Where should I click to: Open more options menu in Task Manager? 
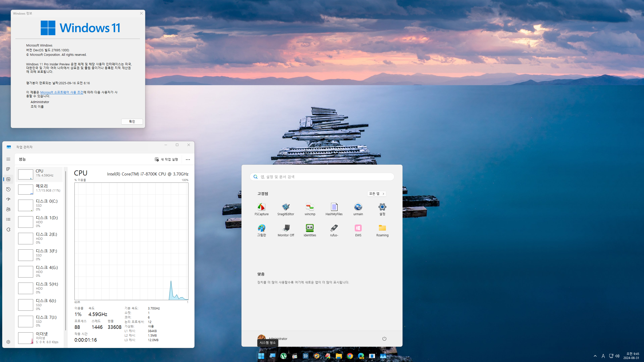[188, 159]
